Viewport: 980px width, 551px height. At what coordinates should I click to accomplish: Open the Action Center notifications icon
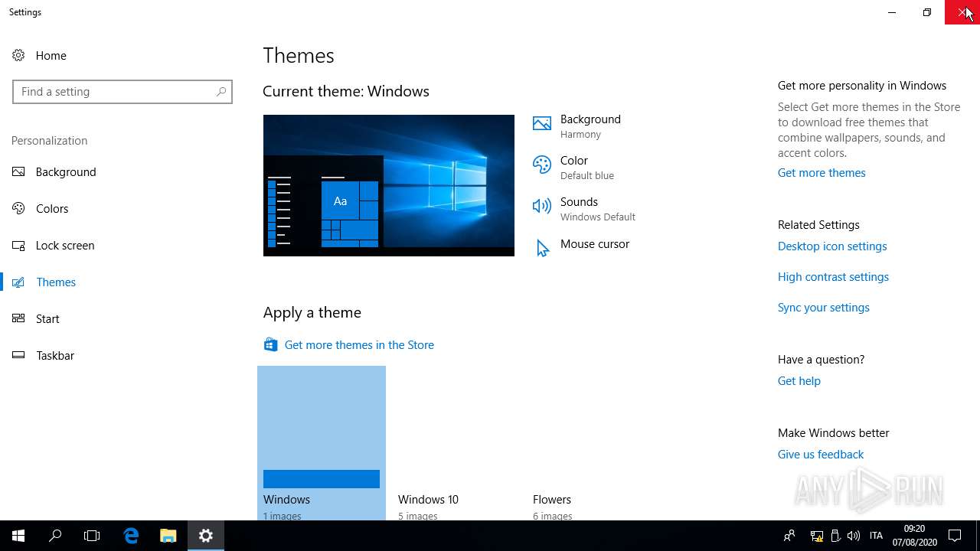pos(955,536)
